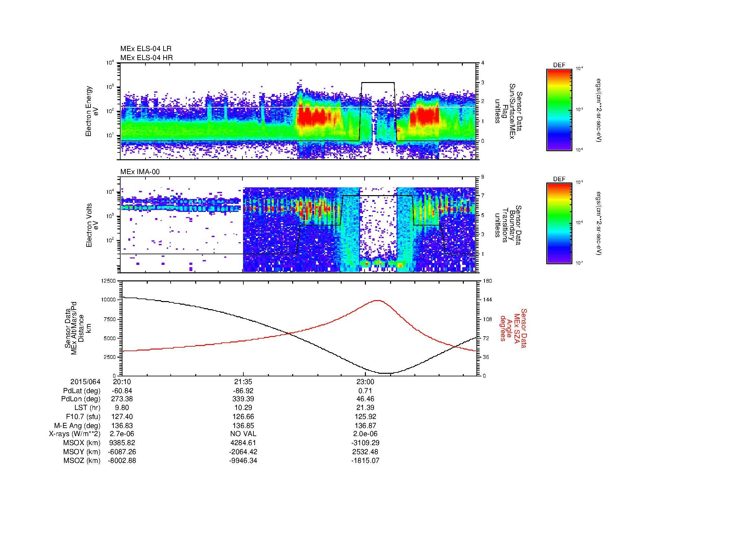
Task: Click the MSOY value 2532.48
Action: 365,452
